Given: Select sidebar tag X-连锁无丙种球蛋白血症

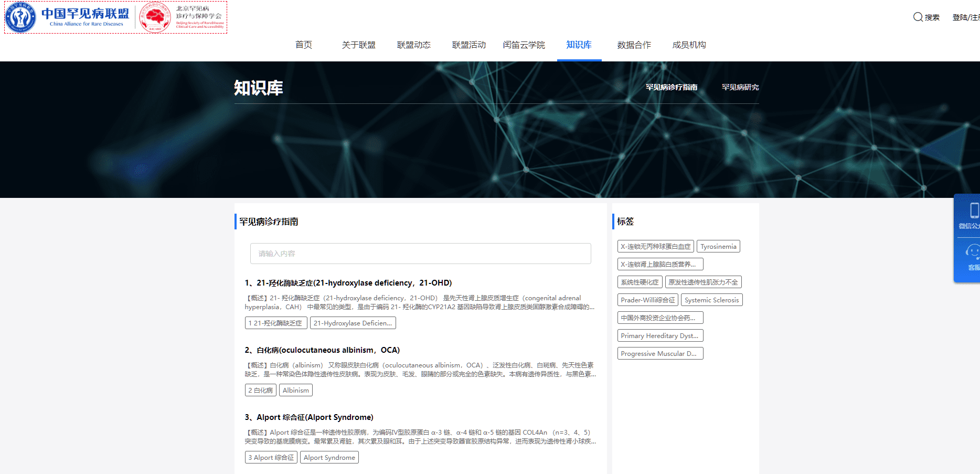Looking at the screenshot, I should [656, 247].
